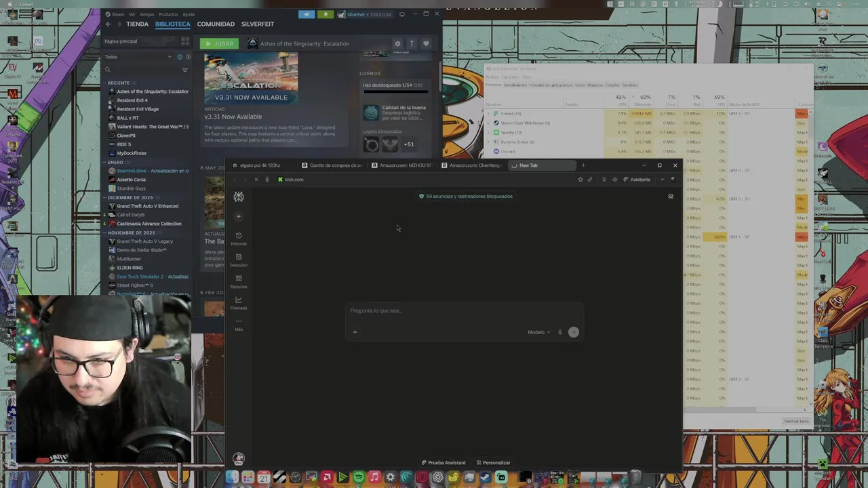Click the +51 locked achievements tile

coord(408,144)
